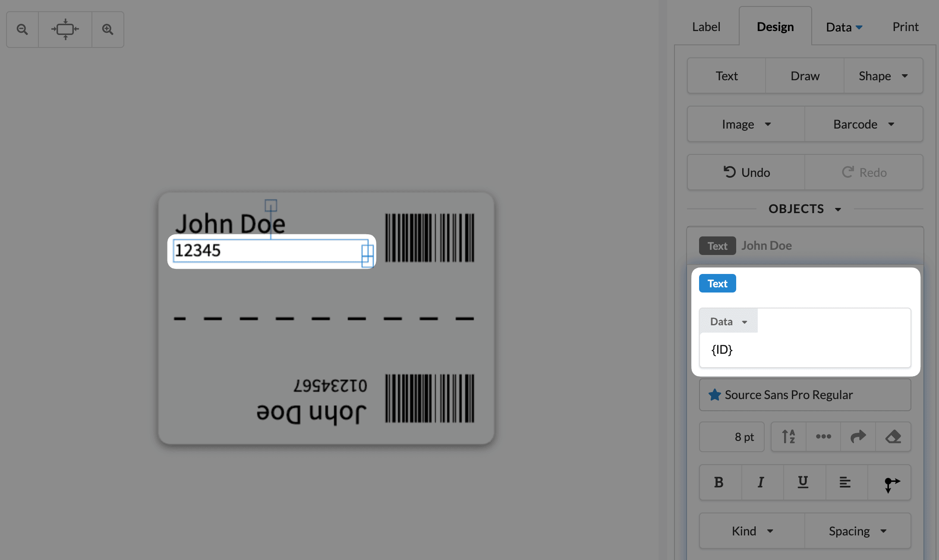
Task: Open more options via the ellipsis icon
Action: (x=823, y=436)
